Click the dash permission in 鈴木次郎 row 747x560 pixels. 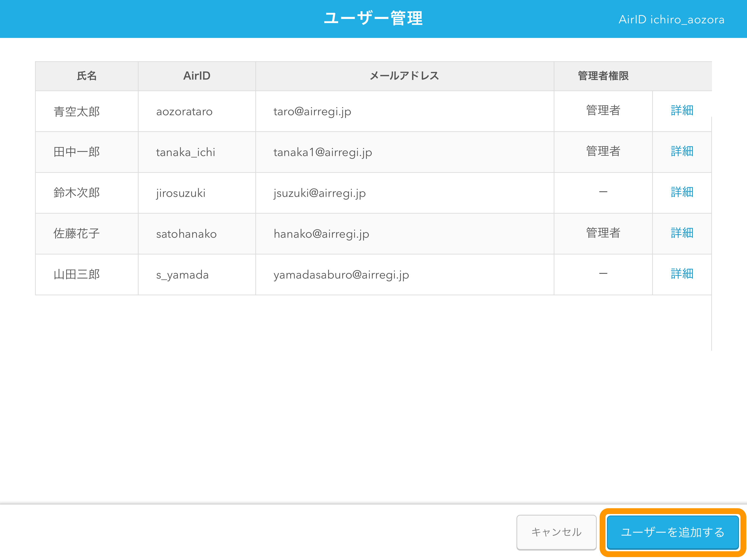pos(603,192)
